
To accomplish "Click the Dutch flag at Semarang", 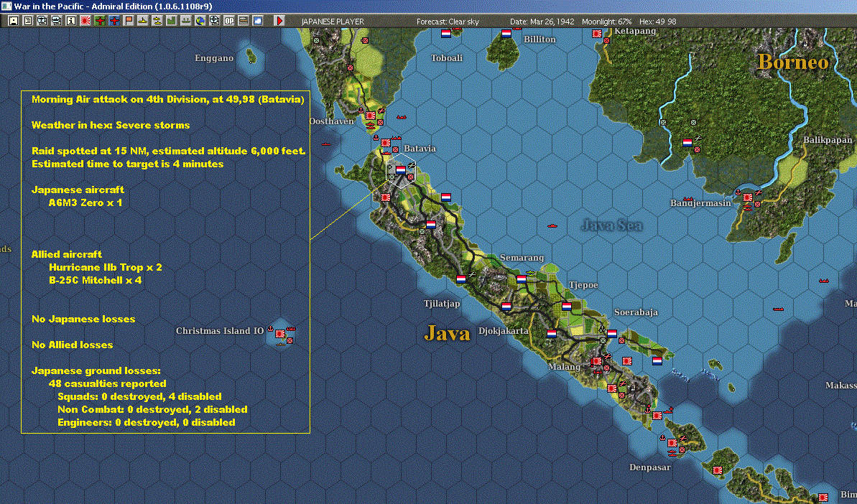I will (522, 279).
